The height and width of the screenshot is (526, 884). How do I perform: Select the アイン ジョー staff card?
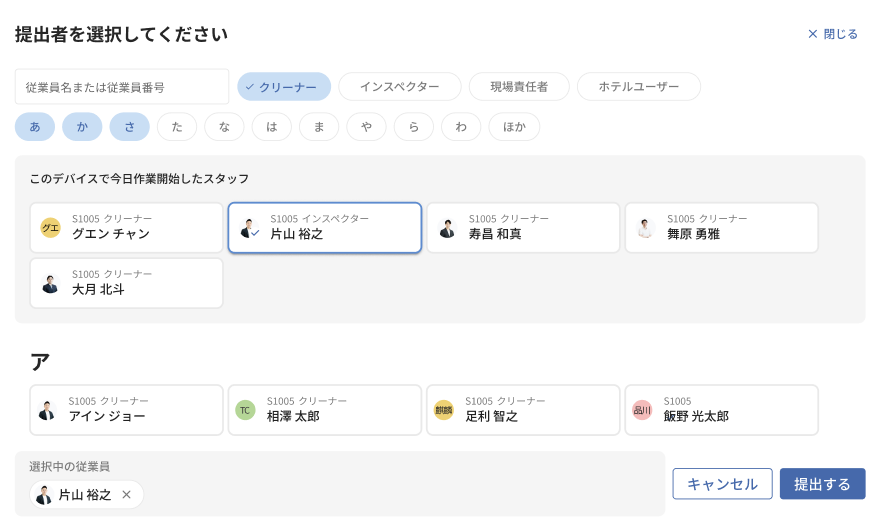coord(126,410)
